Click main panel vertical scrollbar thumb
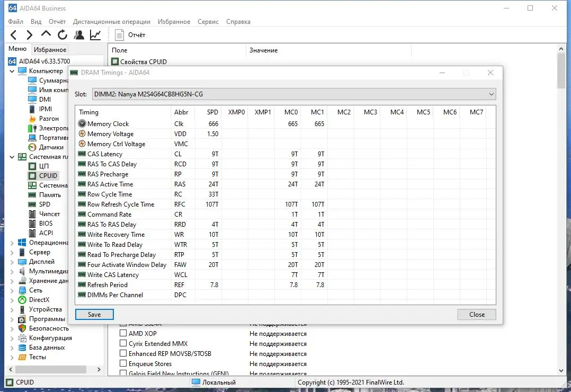571x392 pixels. pos(561,70)
